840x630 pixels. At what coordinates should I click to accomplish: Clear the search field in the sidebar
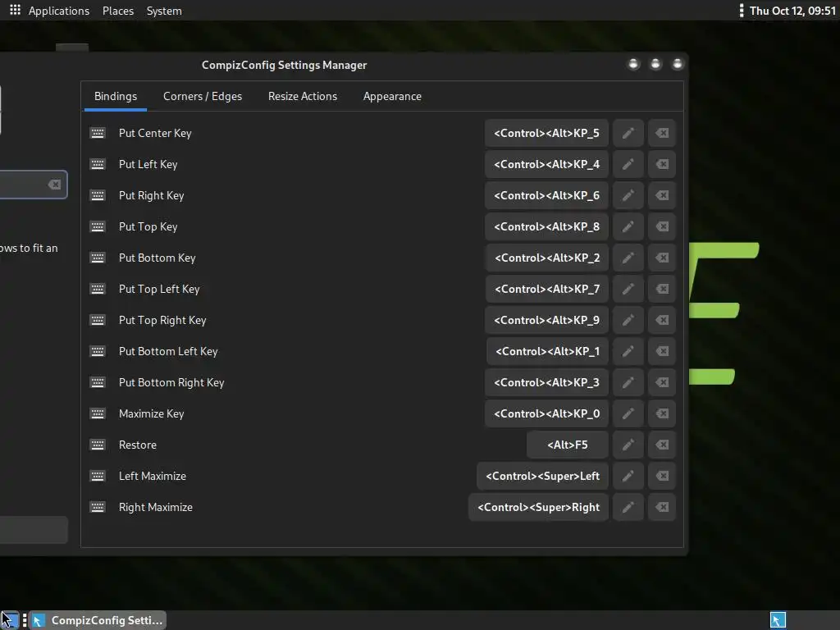coord(54,185)
